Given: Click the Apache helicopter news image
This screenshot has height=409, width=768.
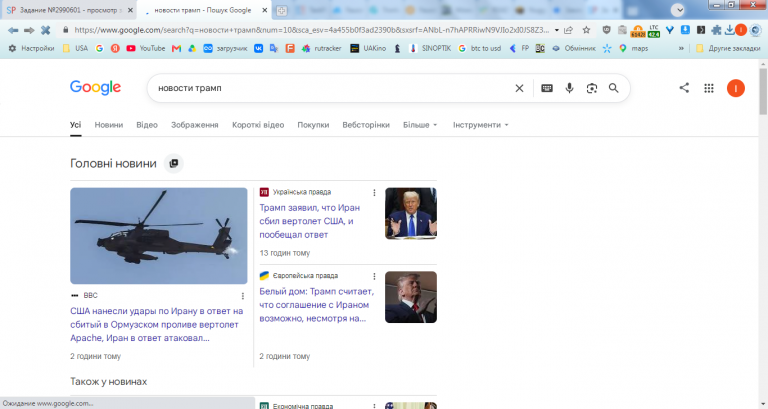Looking at the screenshot, I should coord(159,236).
